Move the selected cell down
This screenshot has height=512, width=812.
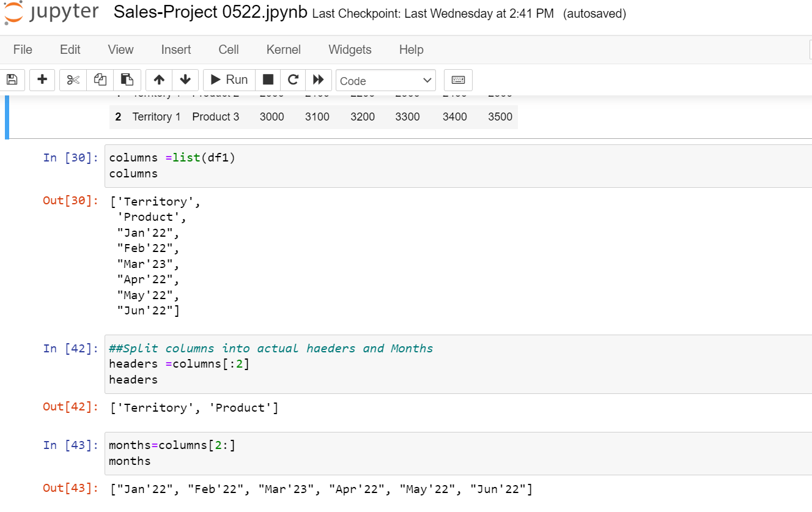[186, 80]
